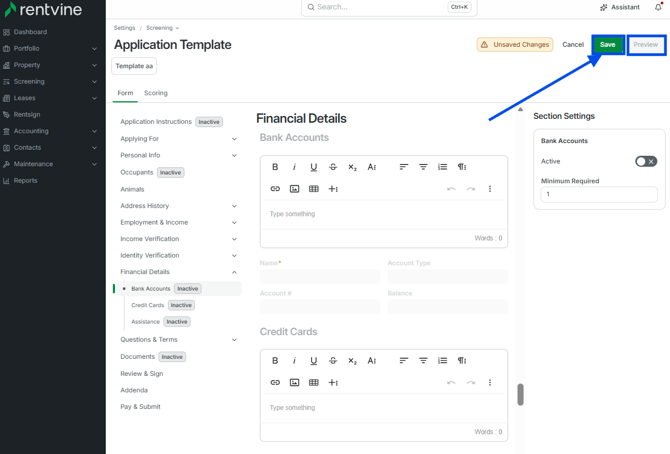
Task: Open Reports in the sidebar
Action: pyautogui.click(x=25, y=180)
